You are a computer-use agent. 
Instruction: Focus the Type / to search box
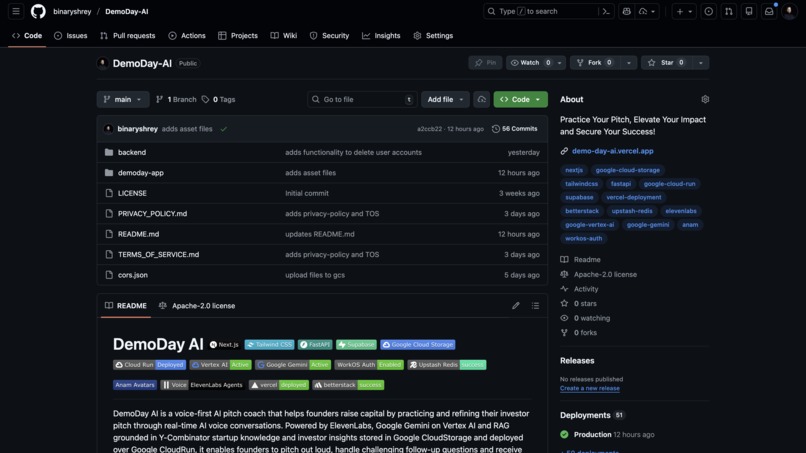[x=540, y=11]
